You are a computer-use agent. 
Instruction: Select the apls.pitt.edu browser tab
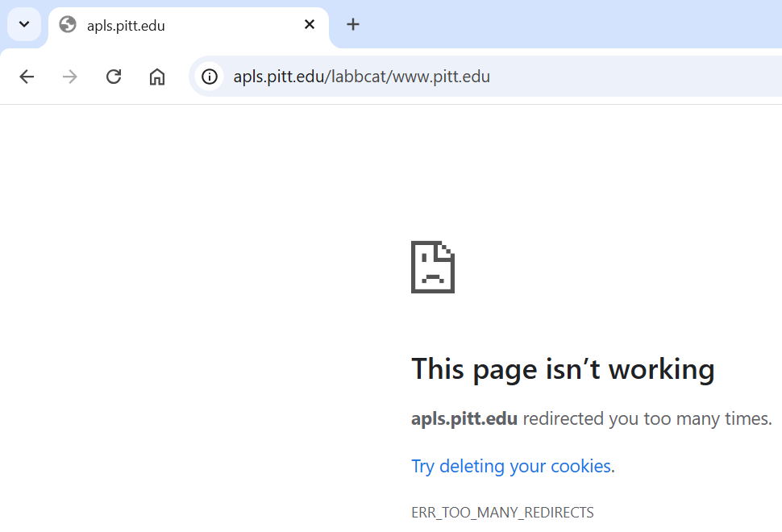[189, 27]
